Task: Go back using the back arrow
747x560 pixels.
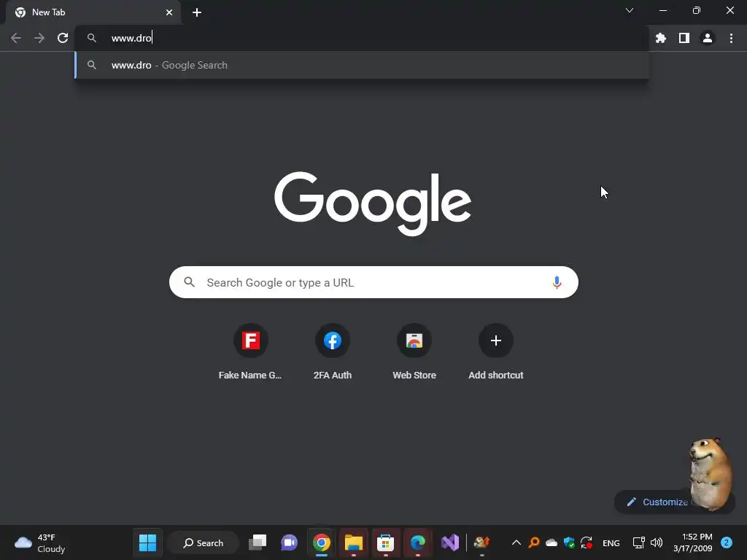Action: coord(16,38)
